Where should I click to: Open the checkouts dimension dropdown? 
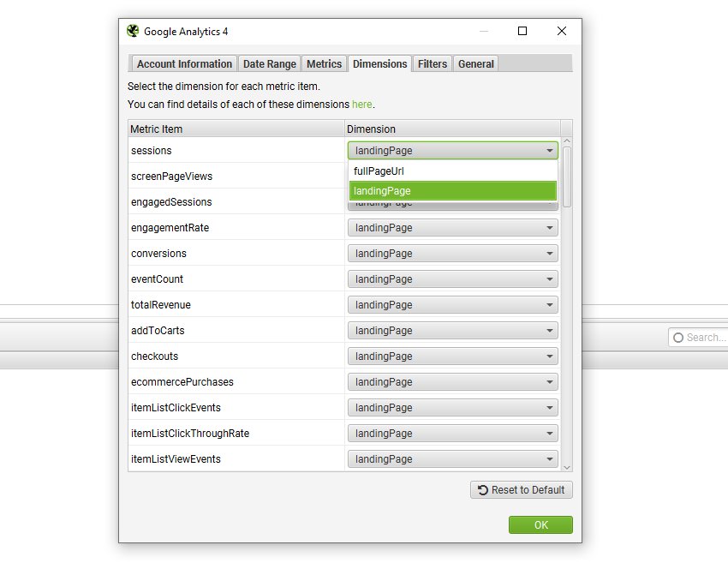[x=453, y=356]
